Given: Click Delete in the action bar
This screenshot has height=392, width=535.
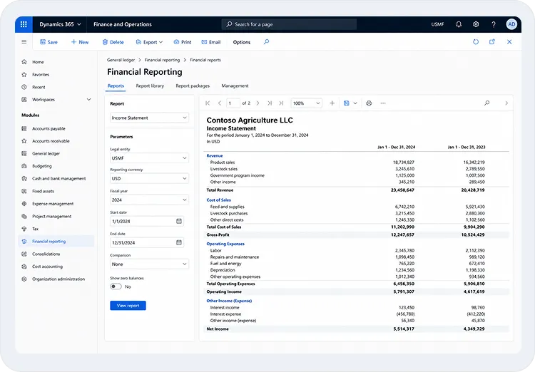Looking at the screenshot, I should (113, 42).
